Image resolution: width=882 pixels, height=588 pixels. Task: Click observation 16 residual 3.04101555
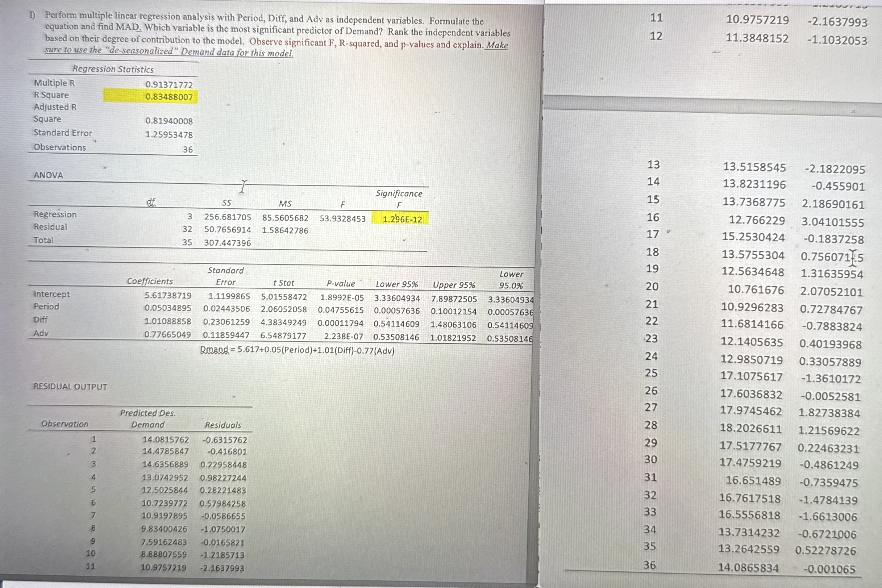click(832, 222)
